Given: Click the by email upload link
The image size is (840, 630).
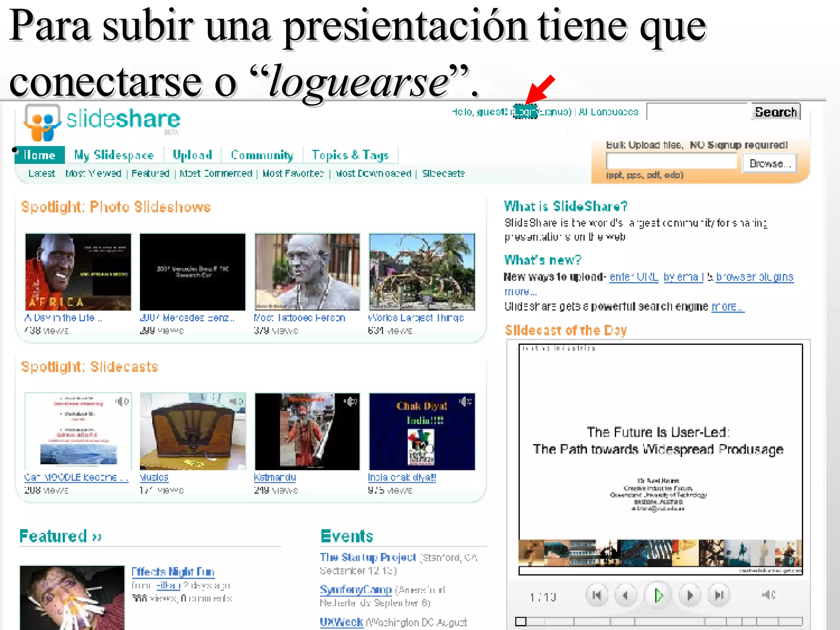Looking at the screenshot, I should (x=683, y=277).
